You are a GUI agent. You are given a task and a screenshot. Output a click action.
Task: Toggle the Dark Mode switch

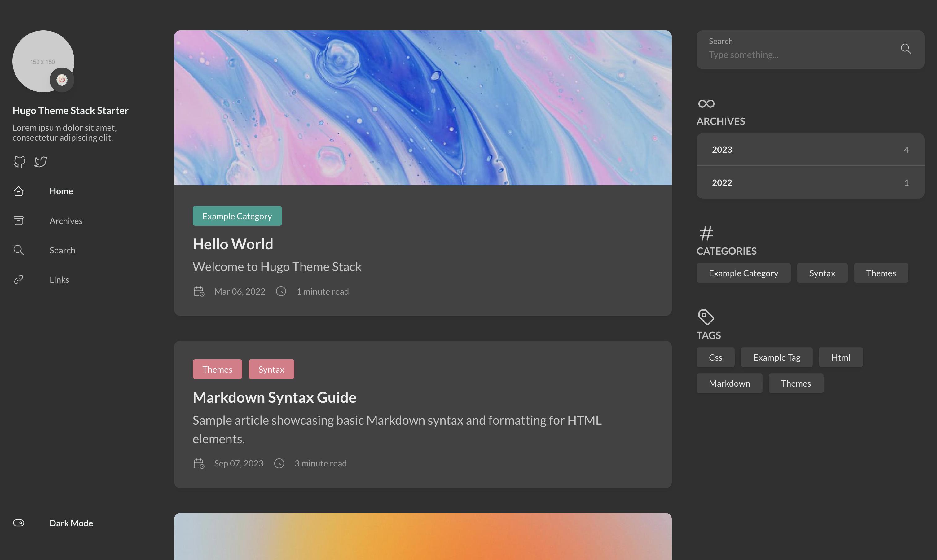pos(19,523)
